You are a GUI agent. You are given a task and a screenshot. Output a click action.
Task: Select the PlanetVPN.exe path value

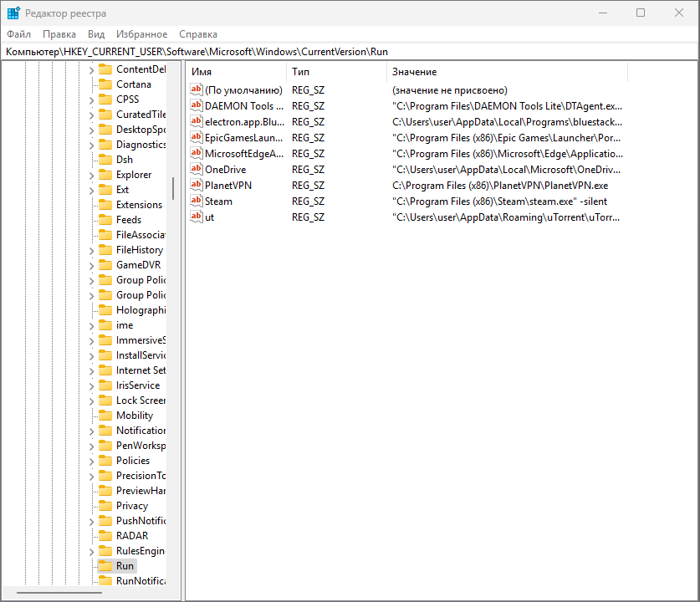(x=500, y=185)
